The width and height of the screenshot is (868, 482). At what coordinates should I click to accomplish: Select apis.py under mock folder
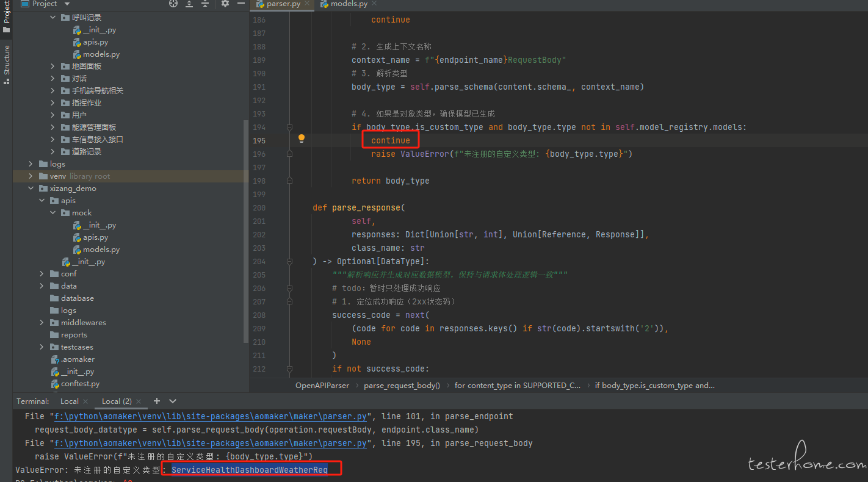tap(95, 237)
